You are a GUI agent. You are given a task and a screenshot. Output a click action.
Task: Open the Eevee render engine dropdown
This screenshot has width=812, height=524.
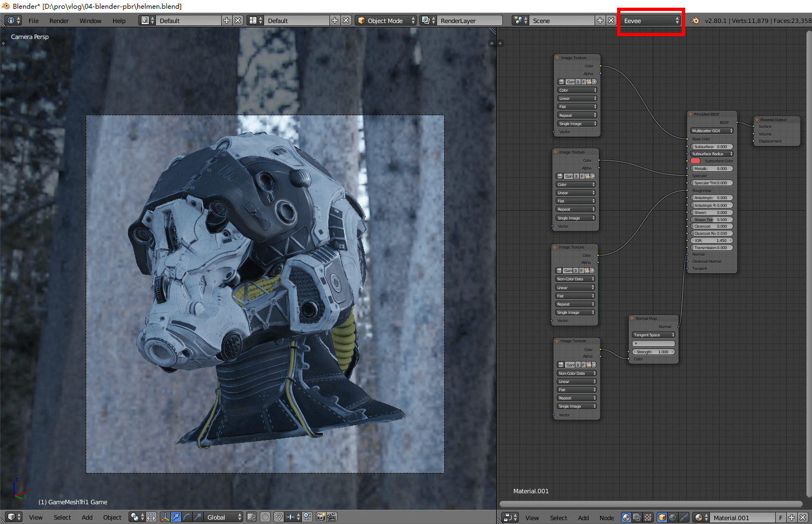[x=651, y=21]
